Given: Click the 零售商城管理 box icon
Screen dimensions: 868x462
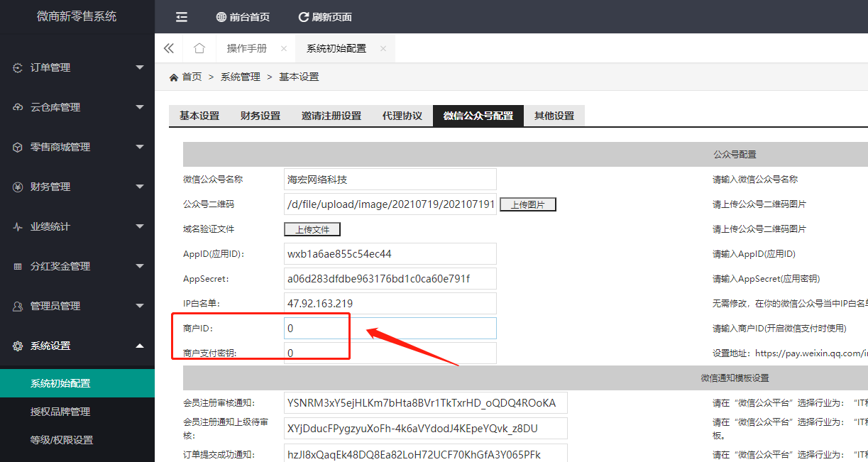Looking at the screenshot, I should 18,148.
